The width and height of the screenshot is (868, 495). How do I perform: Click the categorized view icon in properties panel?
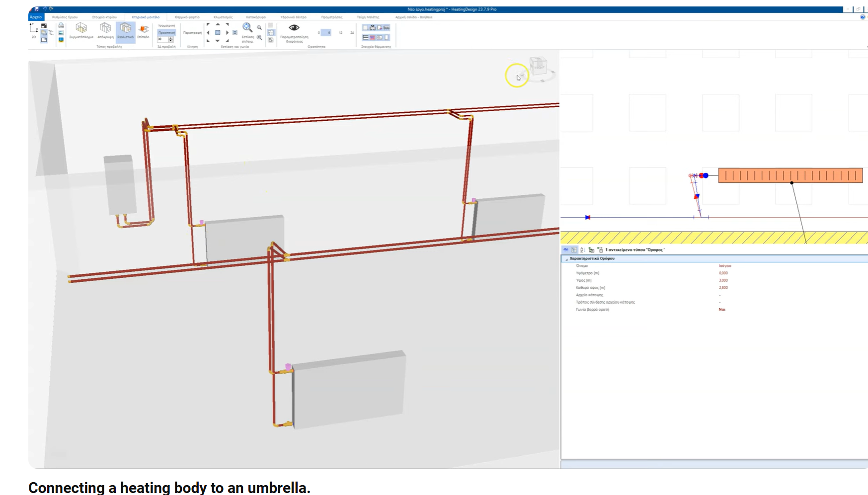[x=574, y=250]
